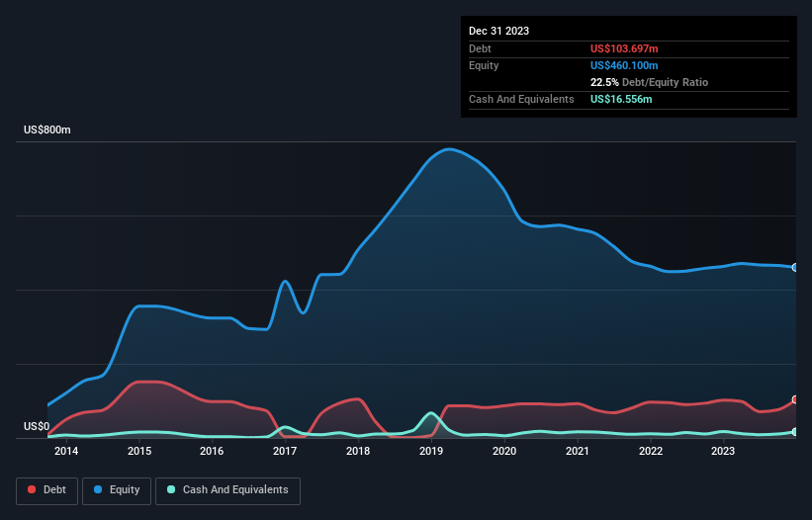Select the Equity endpoint marker for Dec 2023
This screenshot has width=812, height=520.
[795, 268]
